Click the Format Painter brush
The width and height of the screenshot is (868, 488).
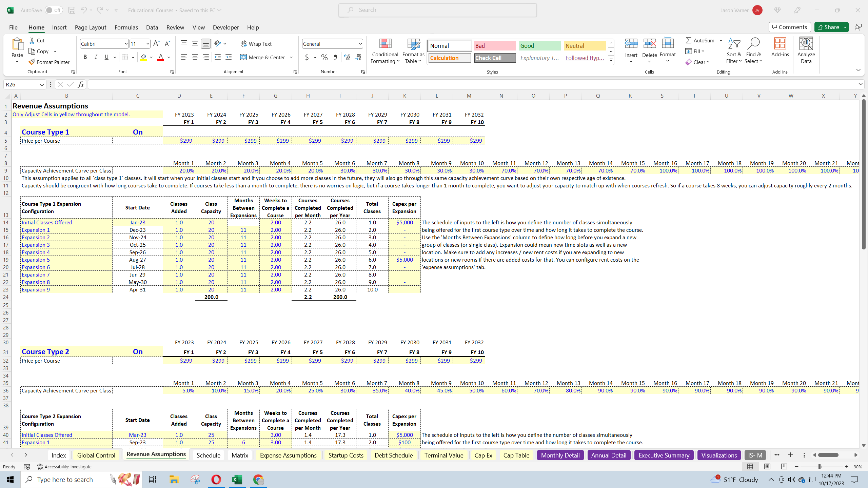tap(32, 62)
